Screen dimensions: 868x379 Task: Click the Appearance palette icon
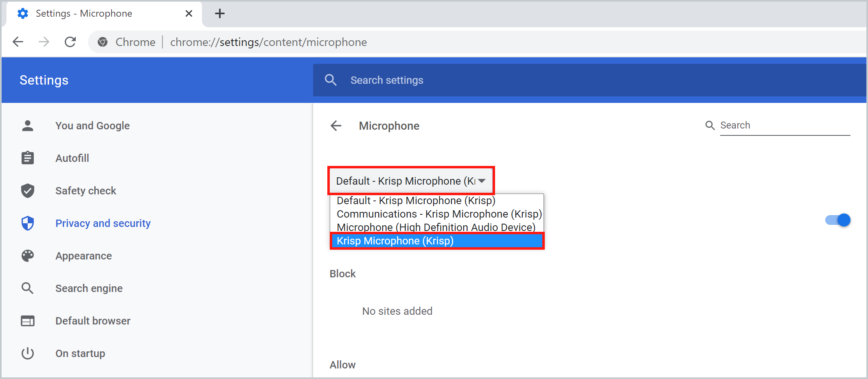point(28,256)
